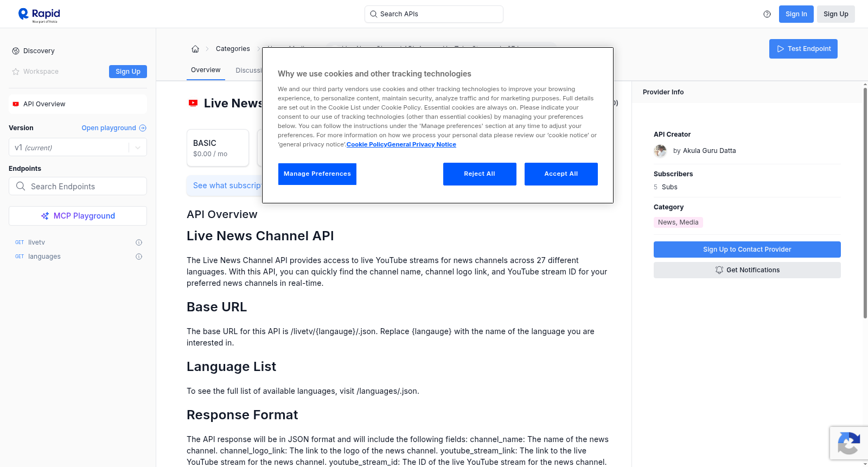Click the 'Base URL' heading
The height and width of the screenshot is (467, 868).
click(216, 307)
